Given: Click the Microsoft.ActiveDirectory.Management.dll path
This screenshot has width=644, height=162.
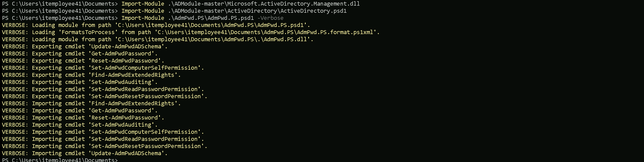Looking at the screenshot, I should [x=264, y=4].
